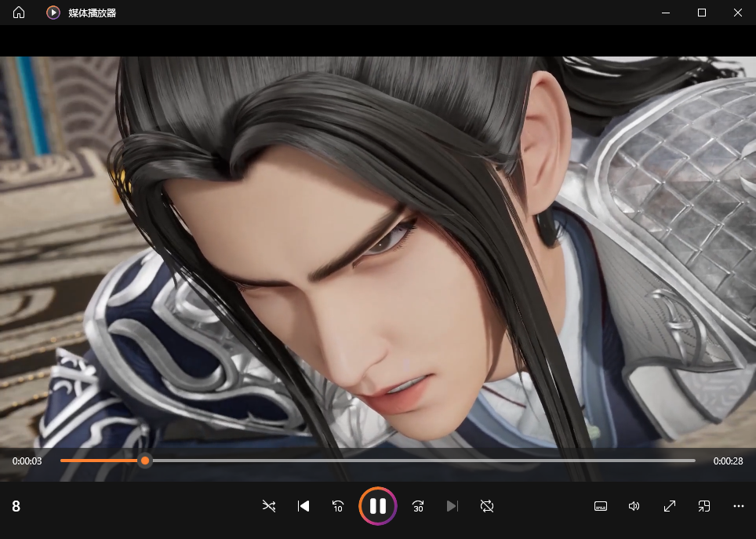Pause the video playback
Screen dimensions: 756x539
coord(378,506)
